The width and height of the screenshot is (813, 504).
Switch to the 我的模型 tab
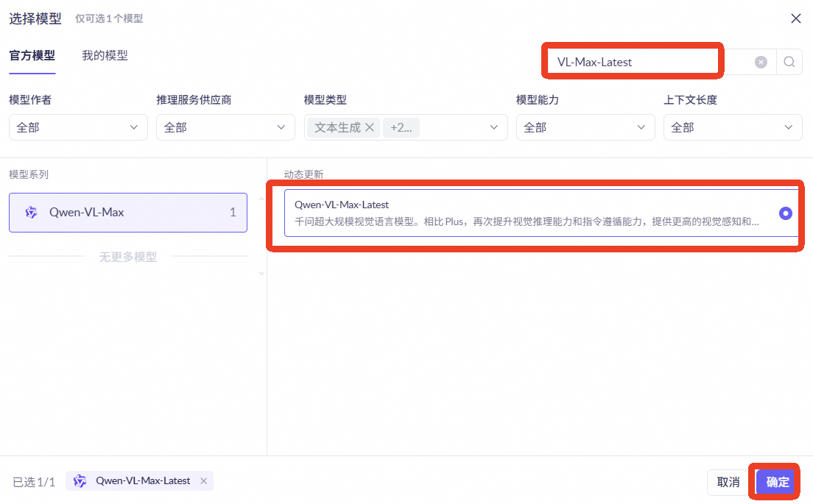(105, 55)
